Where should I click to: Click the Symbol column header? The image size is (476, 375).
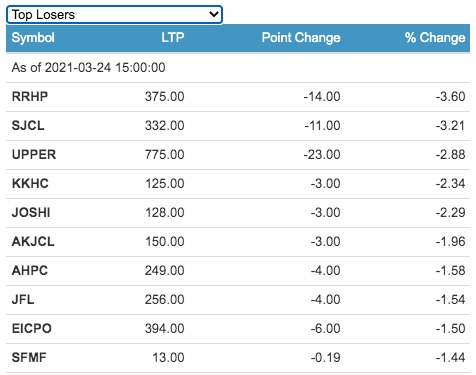[33, 38]
